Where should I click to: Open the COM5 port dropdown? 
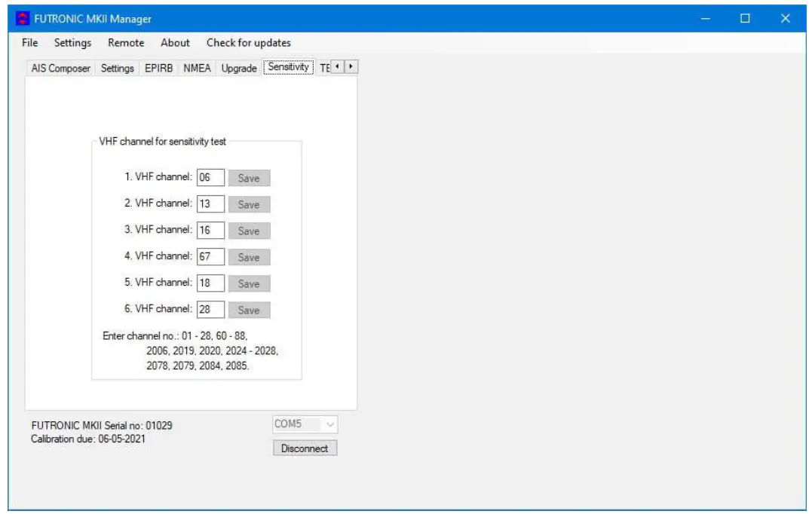[305, 424]
